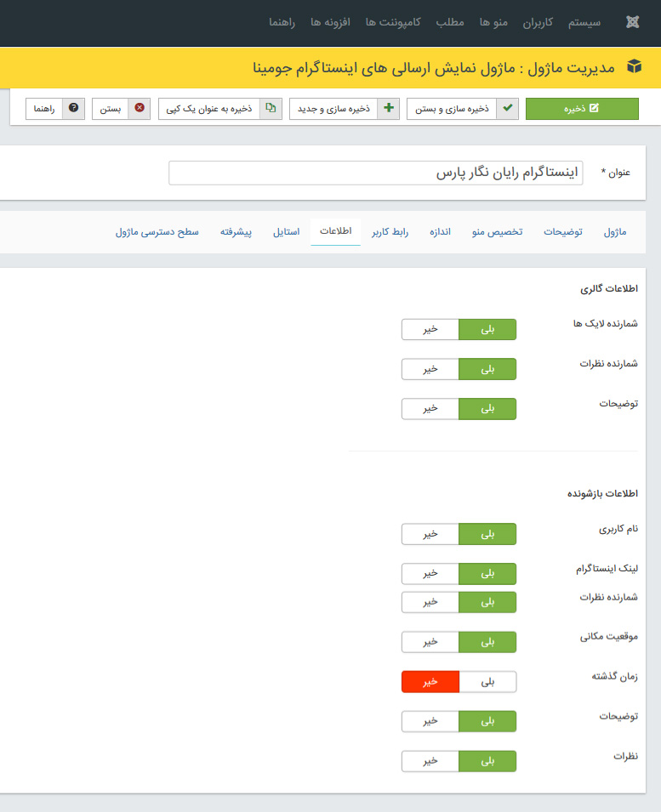Click ذخیره سازی و جدید button text
The width and height of the screenshot is (661, 812).
(333, 109)
